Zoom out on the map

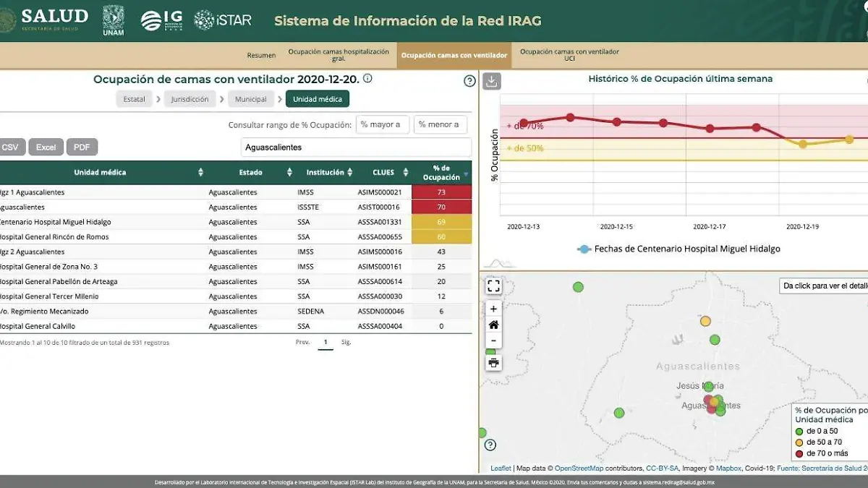click(493, 341)
